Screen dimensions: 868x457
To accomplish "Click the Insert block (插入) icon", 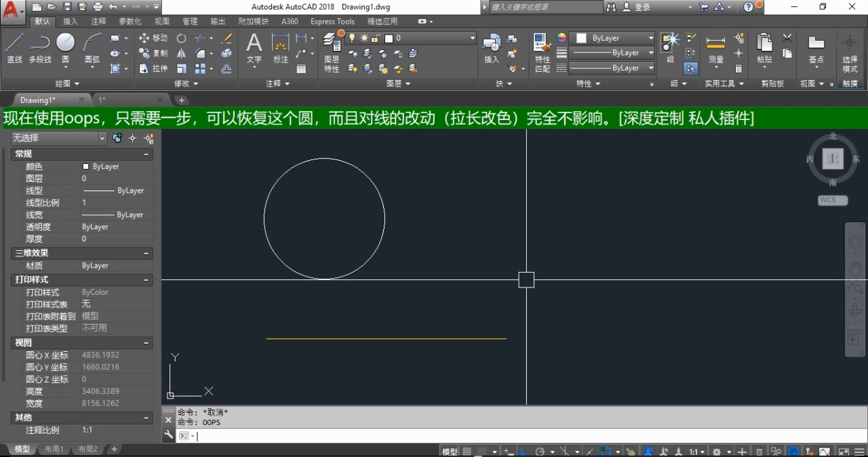I will click(x=492, y=49).
